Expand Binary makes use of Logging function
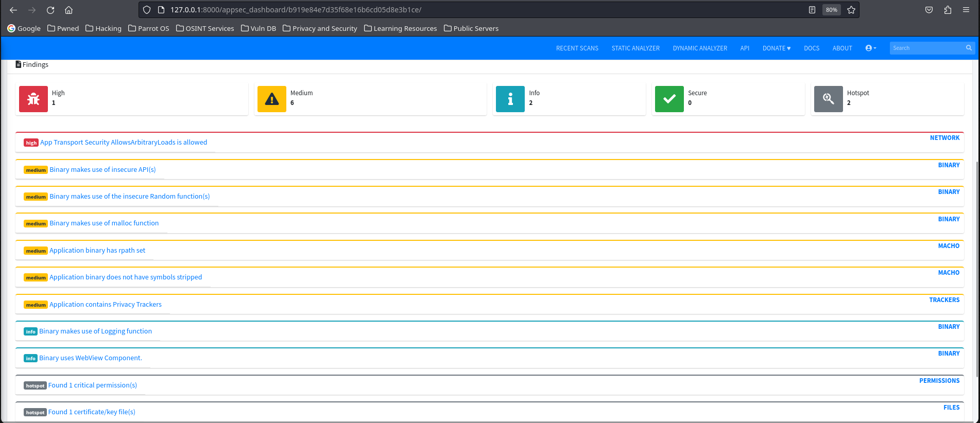 click(x=95, y=331)
